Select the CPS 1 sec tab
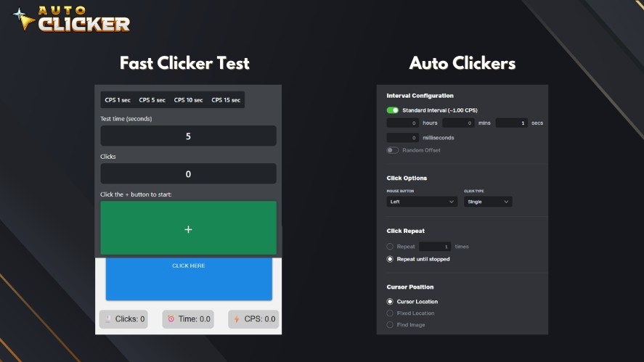This screenshot has width=644, height=362. [118, 99]
